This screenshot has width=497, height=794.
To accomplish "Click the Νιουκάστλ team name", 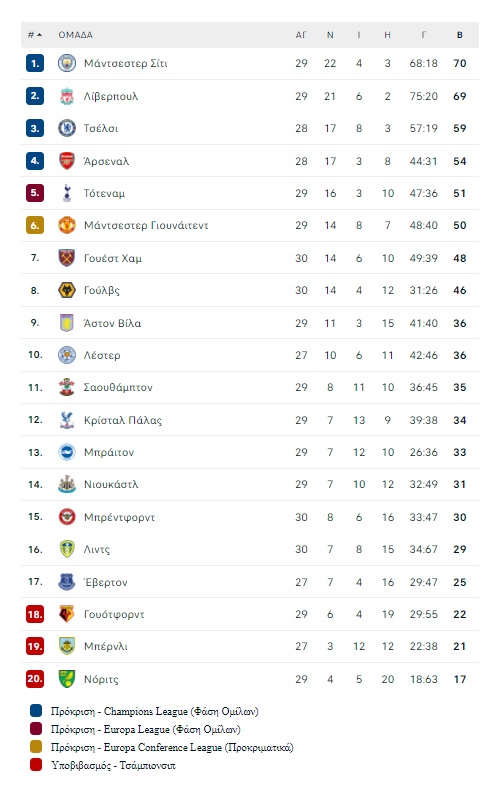I will click(111, 485).
